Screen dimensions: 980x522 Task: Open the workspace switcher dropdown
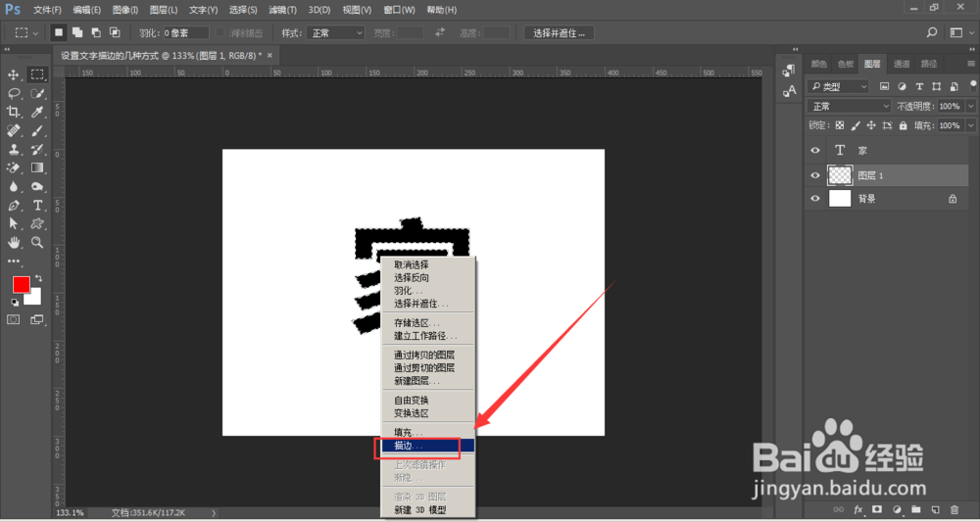click(x=960, y=32)
